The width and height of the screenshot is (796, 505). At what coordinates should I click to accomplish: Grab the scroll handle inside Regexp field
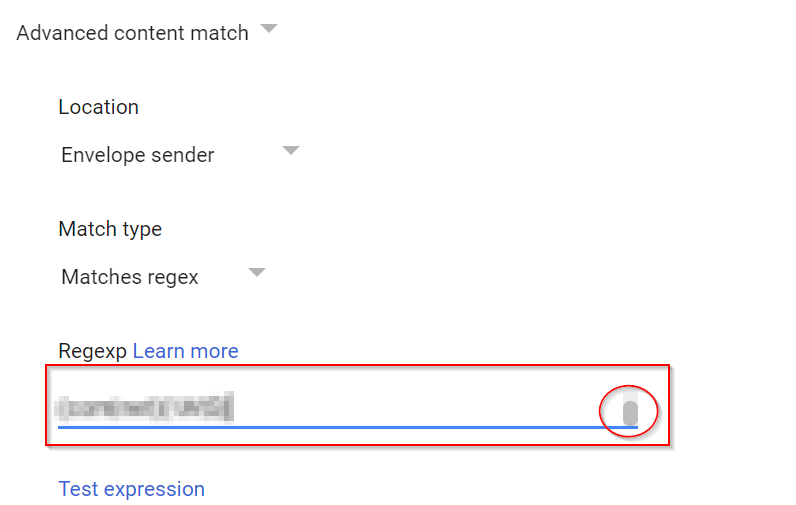(630, 412)
